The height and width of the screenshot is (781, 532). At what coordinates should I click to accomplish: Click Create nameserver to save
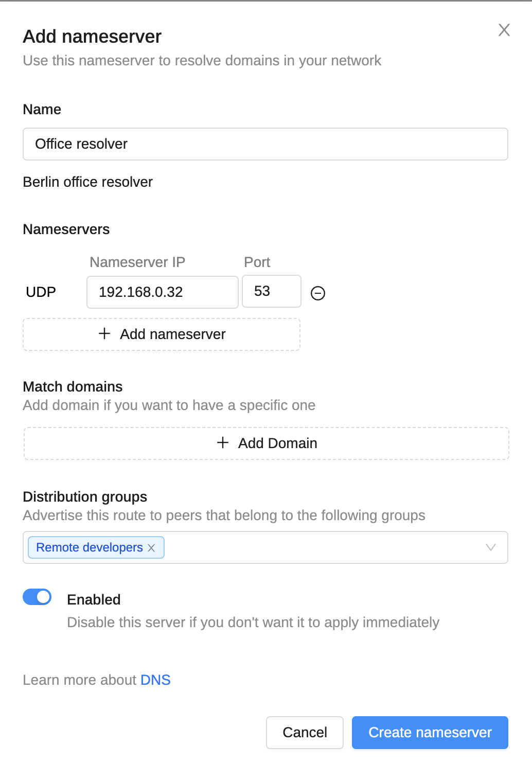tap(430, 733)
